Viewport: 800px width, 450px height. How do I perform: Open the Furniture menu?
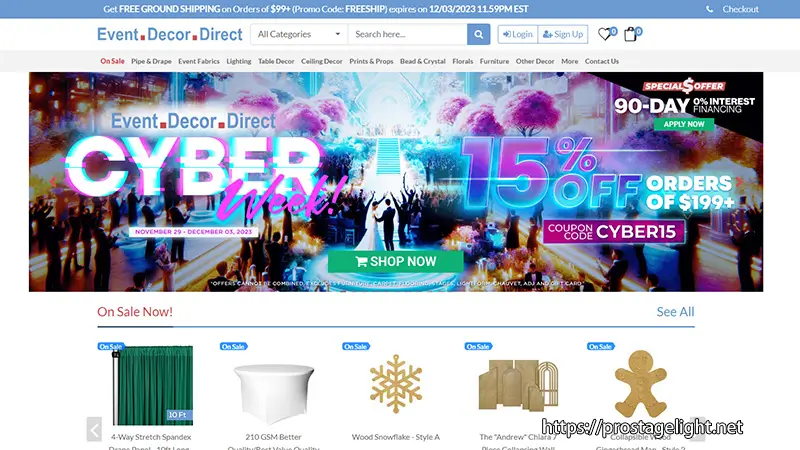(494, 61)
